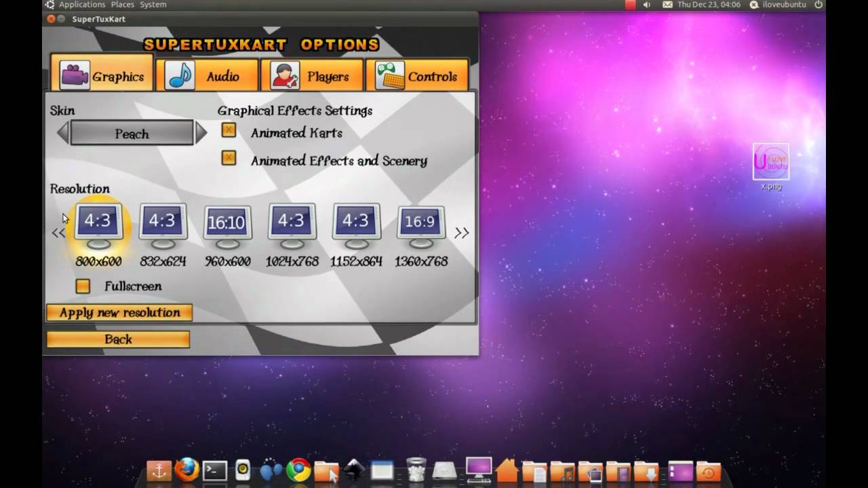
Task: Open Downloads folder in dock
Action: click(646, 471)
